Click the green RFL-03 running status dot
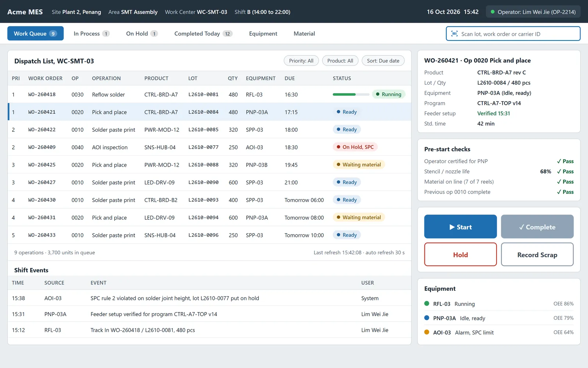The height and width of the screenshot is (368, 588). 427,304
